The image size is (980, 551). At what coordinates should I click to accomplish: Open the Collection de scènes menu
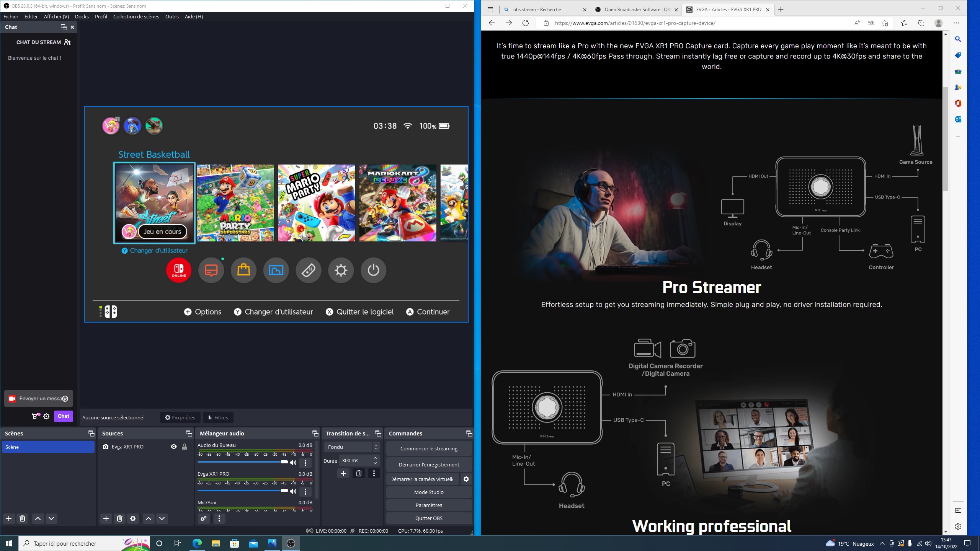pyautogui.click(x=136, y=16)
